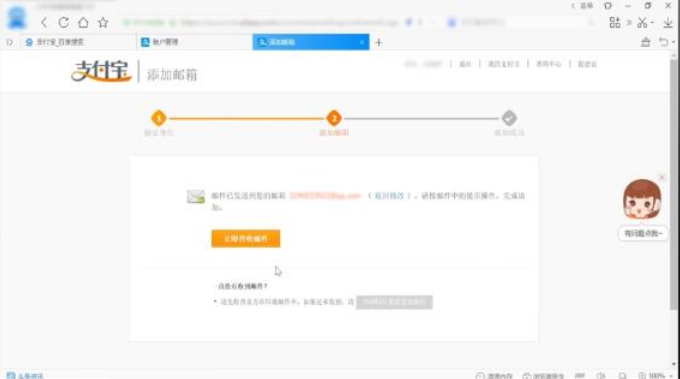Viewport: 680px width, 379px height.
Task: Open the extensions grid icon
Action: coord(615,23)
